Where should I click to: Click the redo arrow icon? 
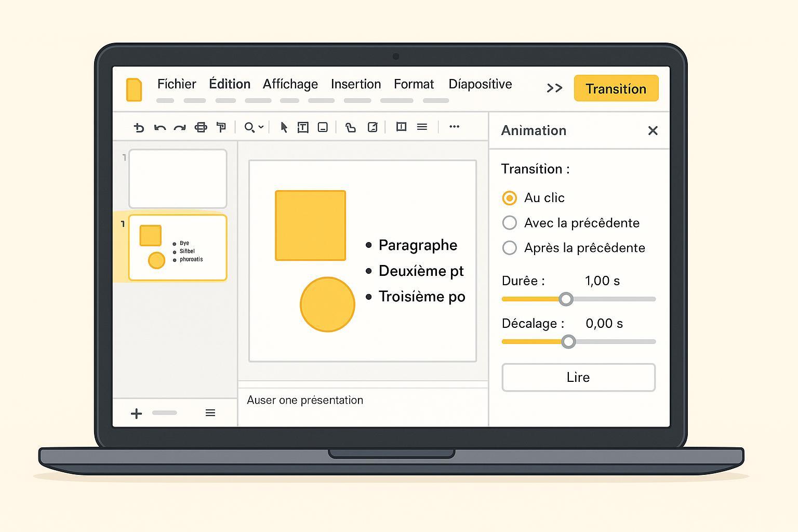(x=180, y=127)
